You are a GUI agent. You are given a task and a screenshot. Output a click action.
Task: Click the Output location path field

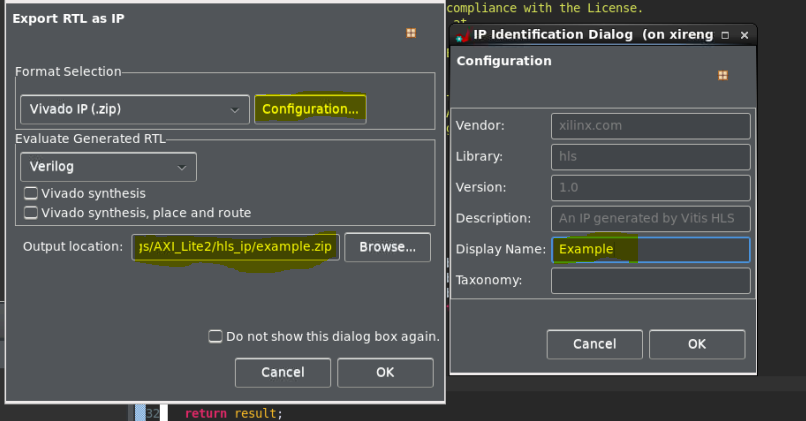coord(235,247)
